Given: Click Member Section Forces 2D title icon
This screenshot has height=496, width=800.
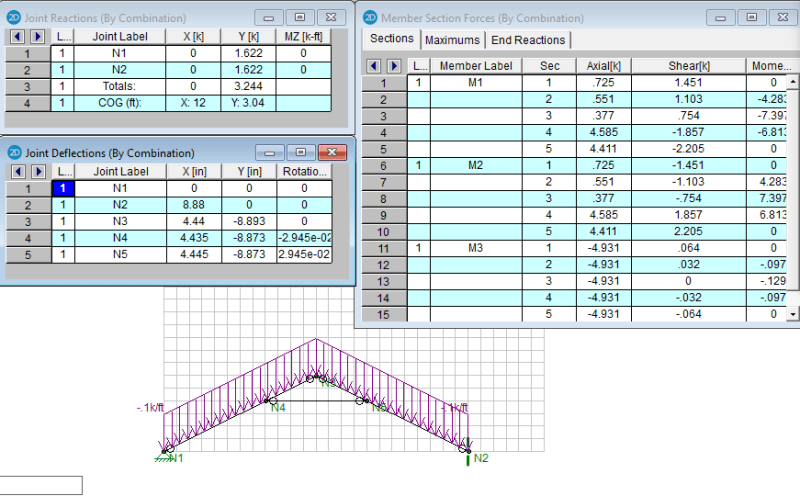Looking at the screenshot, I should click(x=370, y=18).
